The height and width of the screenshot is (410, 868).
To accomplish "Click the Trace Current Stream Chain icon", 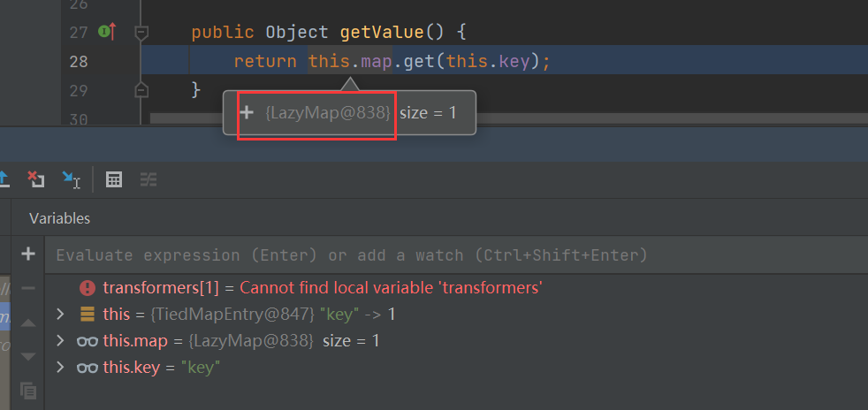I will point(148,179).
